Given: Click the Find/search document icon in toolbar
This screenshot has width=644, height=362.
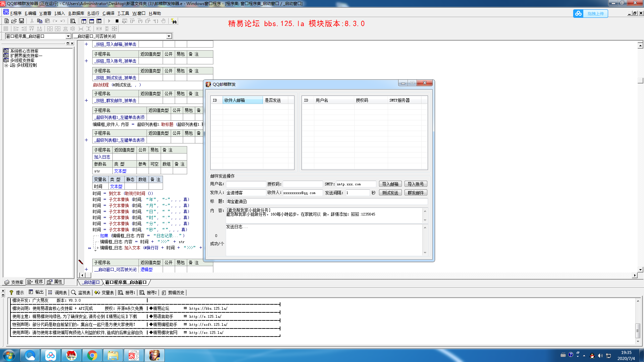Looking at the screenshot, I should coord(73,21).
